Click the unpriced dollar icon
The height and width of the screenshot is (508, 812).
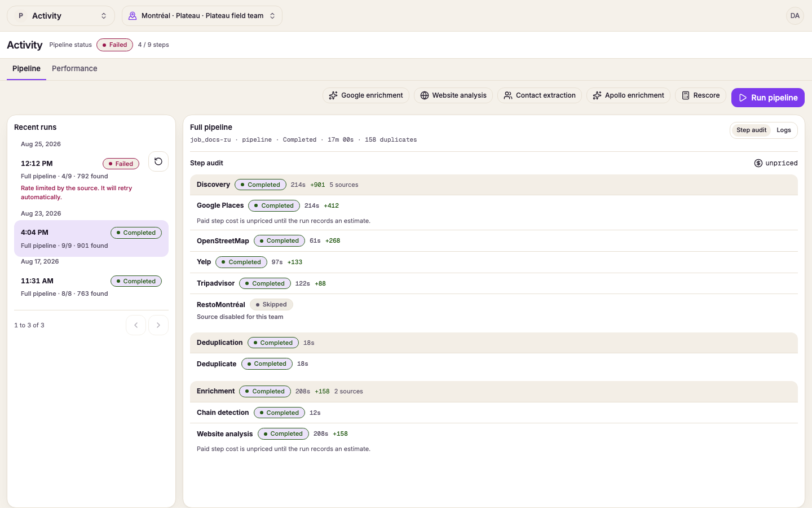pos(758,163)
